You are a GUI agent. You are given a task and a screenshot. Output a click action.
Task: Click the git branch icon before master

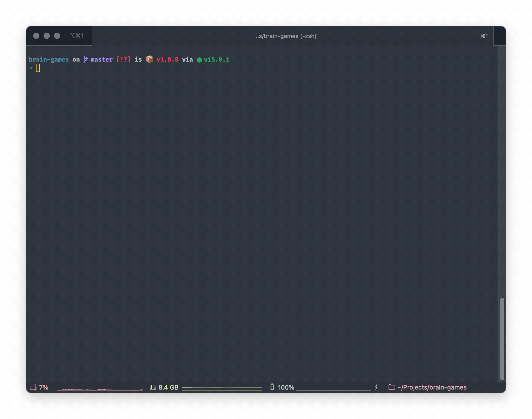[x=85, y=59]
